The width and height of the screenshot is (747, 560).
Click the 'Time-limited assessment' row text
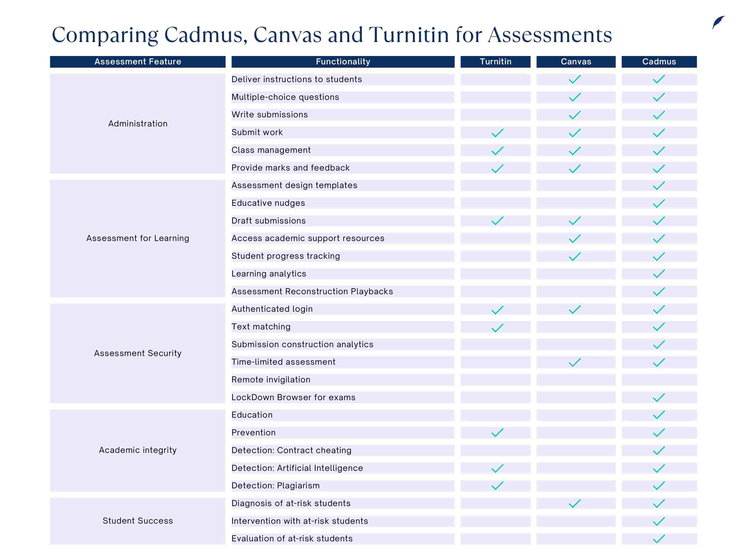[283, 362]
